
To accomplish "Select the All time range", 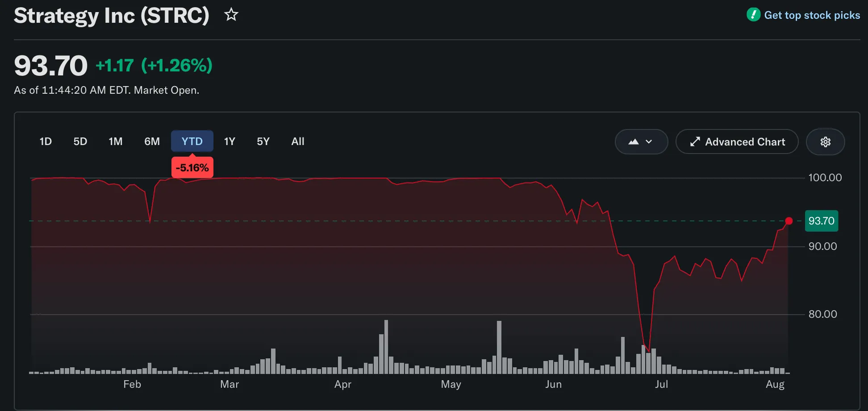I will [x=298, y=141].
